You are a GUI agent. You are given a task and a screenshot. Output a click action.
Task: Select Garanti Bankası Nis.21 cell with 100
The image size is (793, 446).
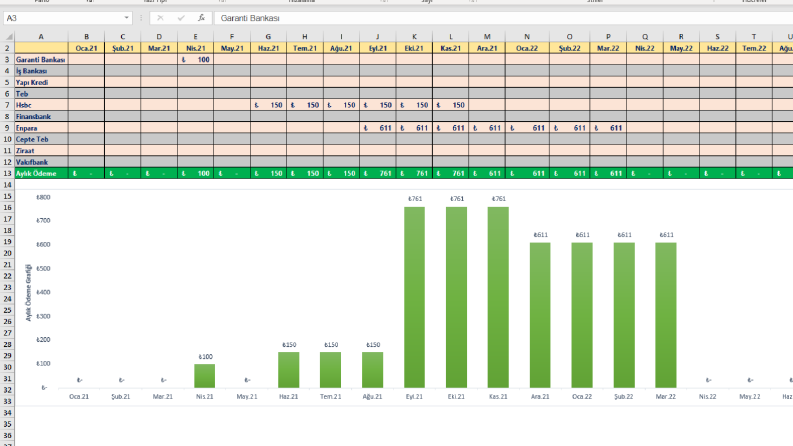coord(195,60)
